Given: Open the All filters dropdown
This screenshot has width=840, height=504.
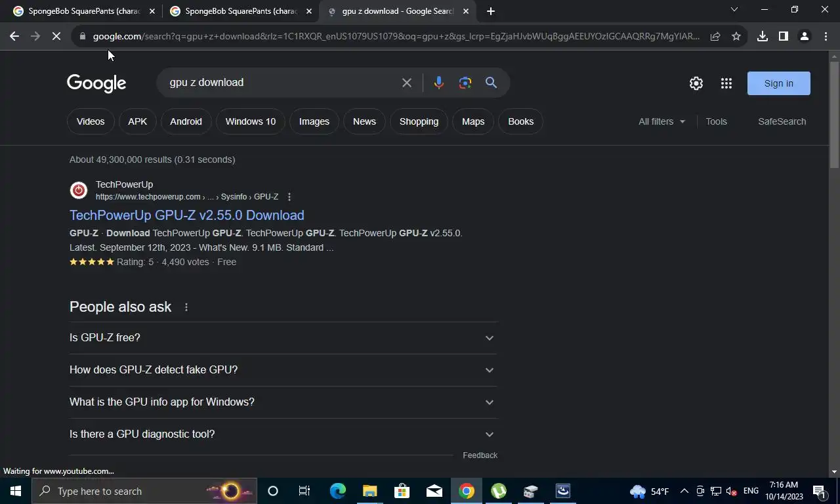Looking at the screenshot, I should point(661,121).
